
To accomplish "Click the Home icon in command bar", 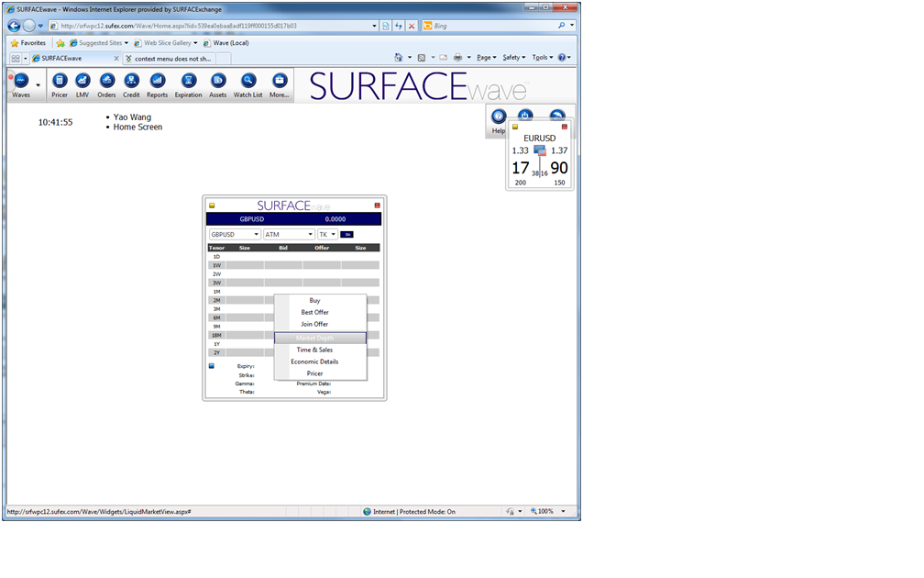I will pos(399,58).
